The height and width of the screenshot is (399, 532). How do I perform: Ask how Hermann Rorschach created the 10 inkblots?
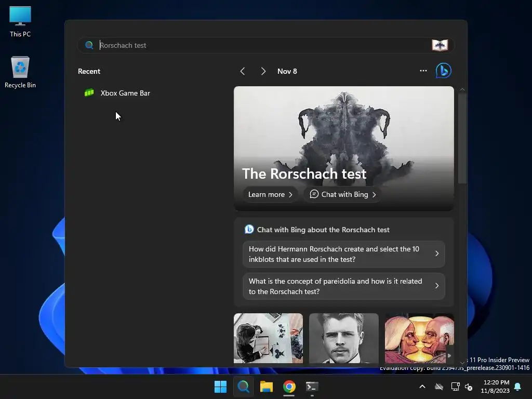344,254
